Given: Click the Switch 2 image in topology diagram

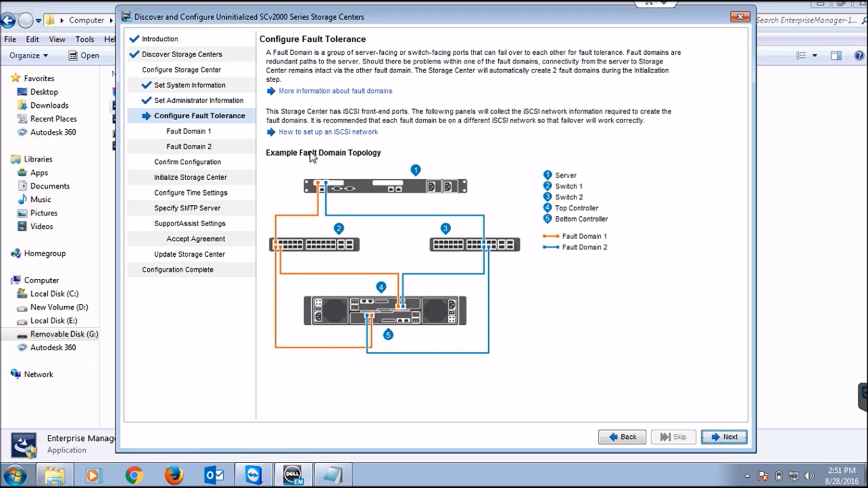Looking at the screenshot, I should point(475,244).
